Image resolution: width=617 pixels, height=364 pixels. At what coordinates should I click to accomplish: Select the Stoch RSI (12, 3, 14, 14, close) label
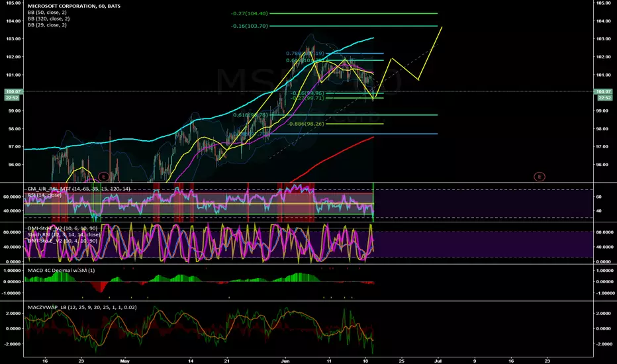64,234
